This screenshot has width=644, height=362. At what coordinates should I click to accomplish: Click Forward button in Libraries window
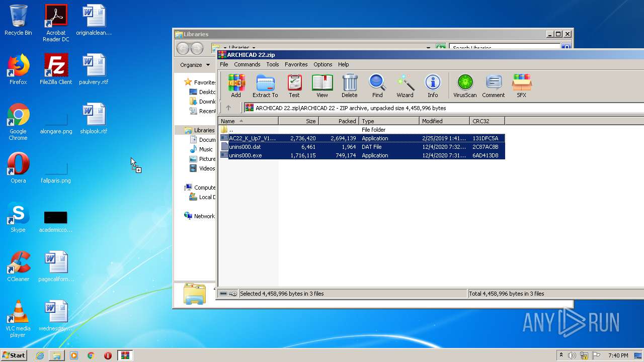[197, 48]
